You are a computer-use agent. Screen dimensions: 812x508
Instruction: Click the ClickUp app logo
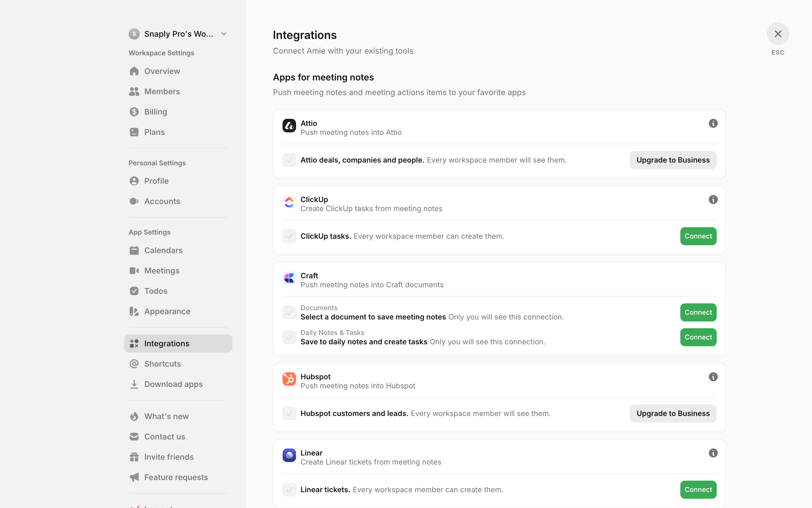289,202
